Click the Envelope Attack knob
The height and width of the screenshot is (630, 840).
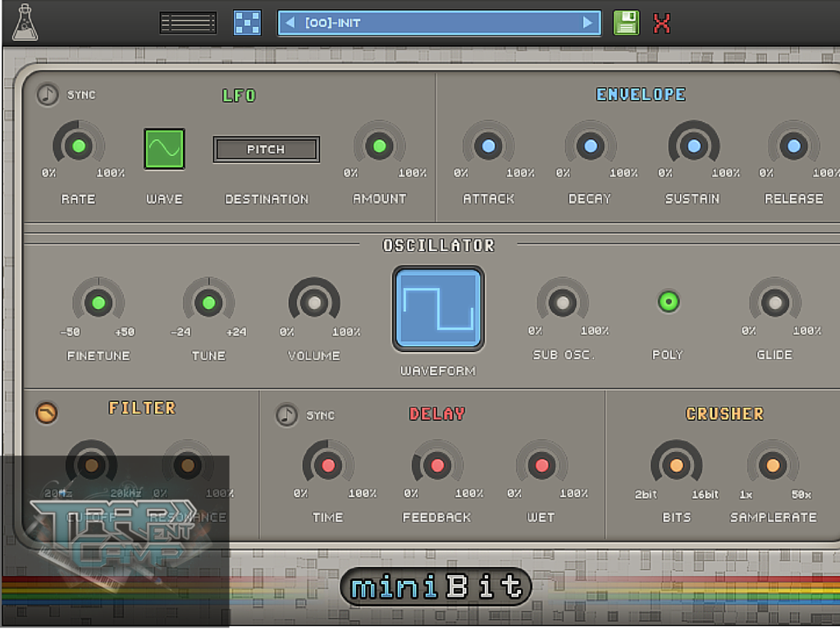point(488,147)
